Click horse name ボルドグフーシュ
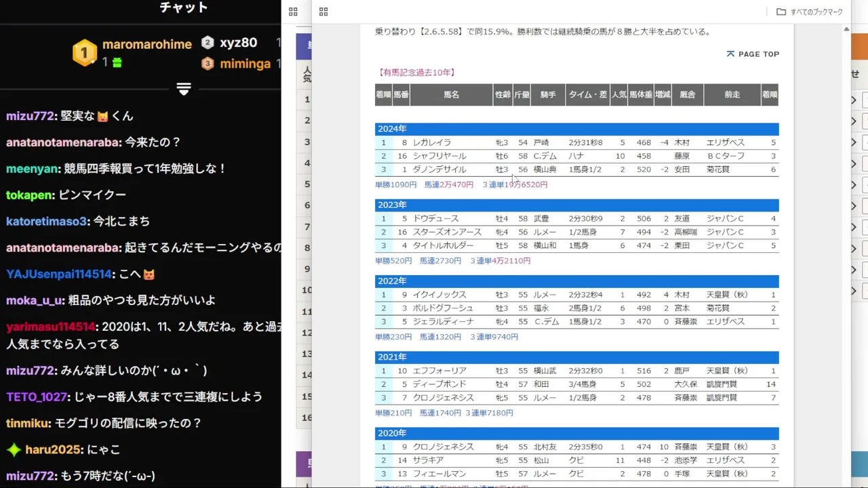This screenshot has height=488, width=868. 443,308
